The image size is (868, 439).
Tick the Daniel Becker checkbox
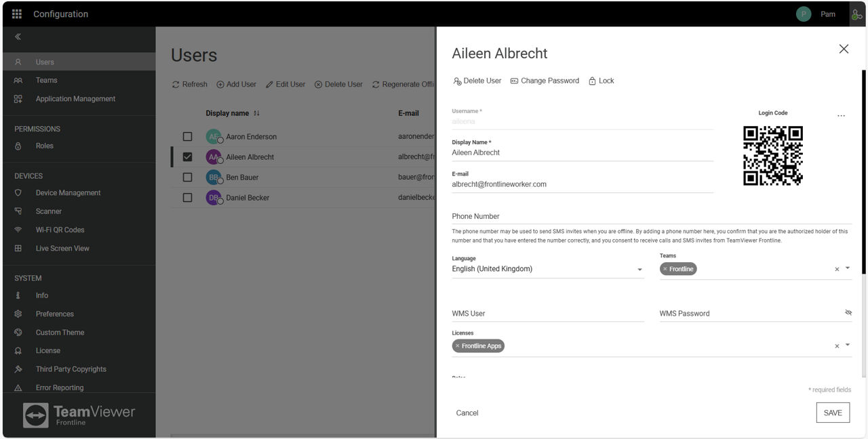pyautogui.click(x=188, y=198)
